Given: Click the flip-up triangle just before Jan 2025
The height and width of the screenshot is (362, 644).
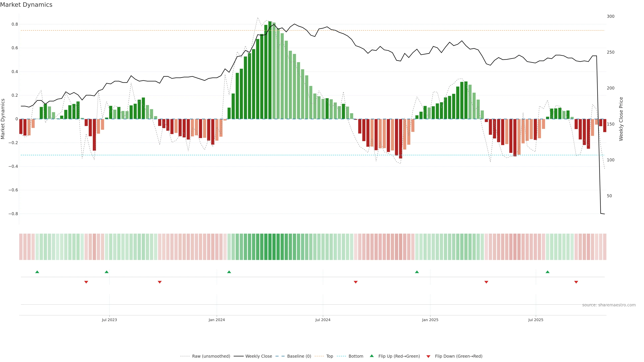Looking at the screenshot, I should (417, 272).
